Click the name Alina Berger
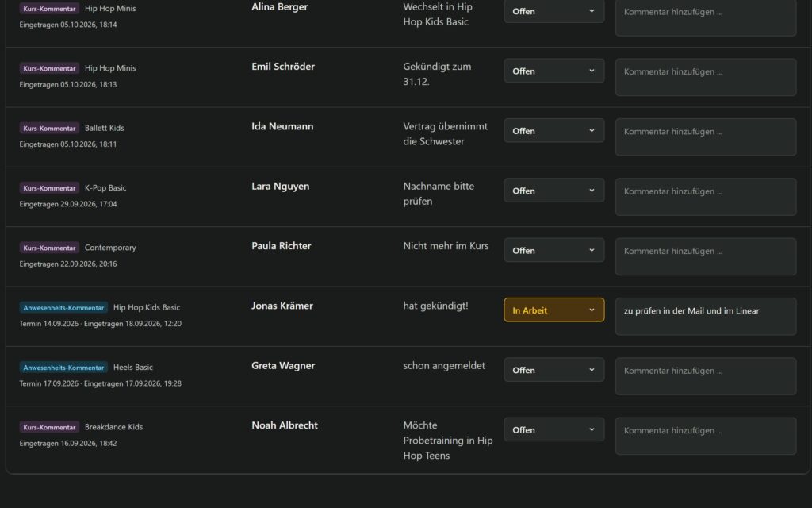Viewport: 812px width, 508px height. click(280, 6)
